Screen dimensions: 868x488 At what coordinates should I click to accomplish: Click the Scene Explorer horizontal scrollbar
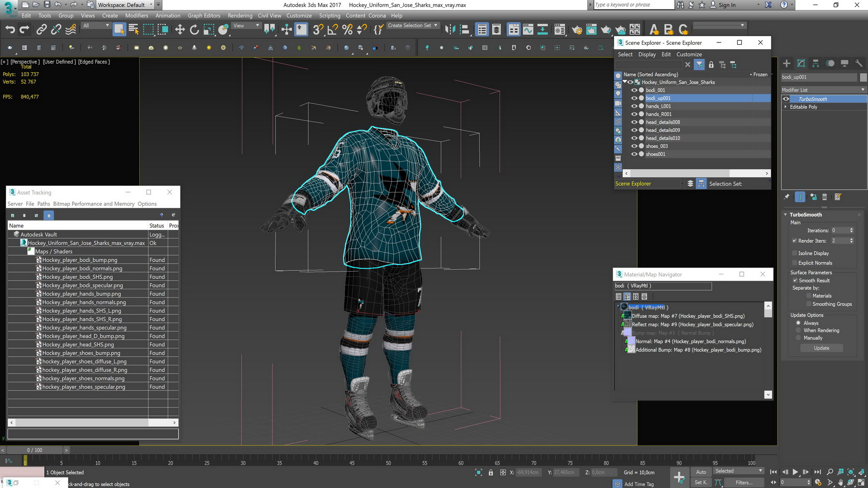point(679,174)
